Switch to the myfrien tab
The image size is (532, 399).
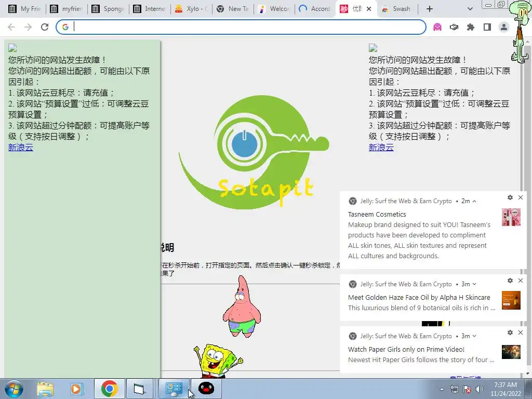tap(66, 9)
